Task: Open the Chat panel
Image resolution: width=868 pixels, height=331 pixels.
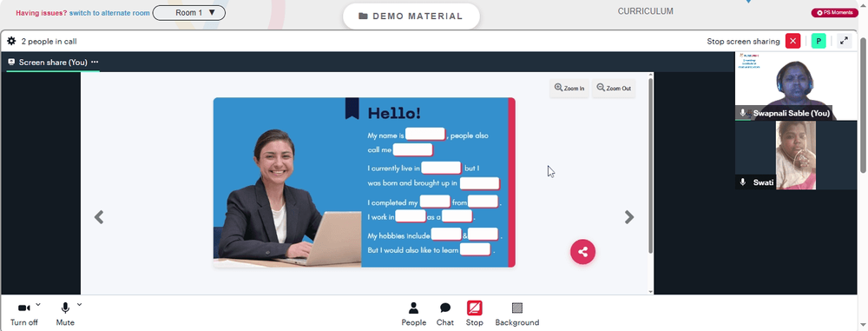Action: pos(445,314)
